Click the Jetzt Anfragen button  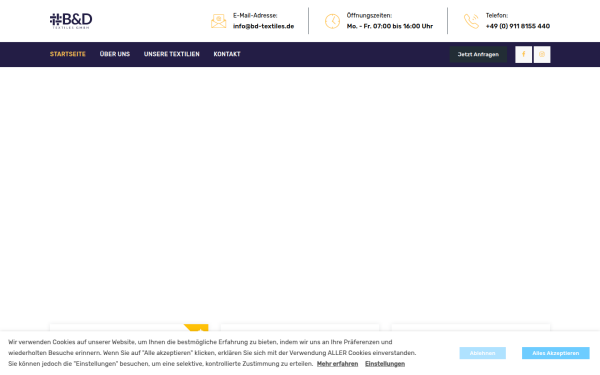pos(478,54)
